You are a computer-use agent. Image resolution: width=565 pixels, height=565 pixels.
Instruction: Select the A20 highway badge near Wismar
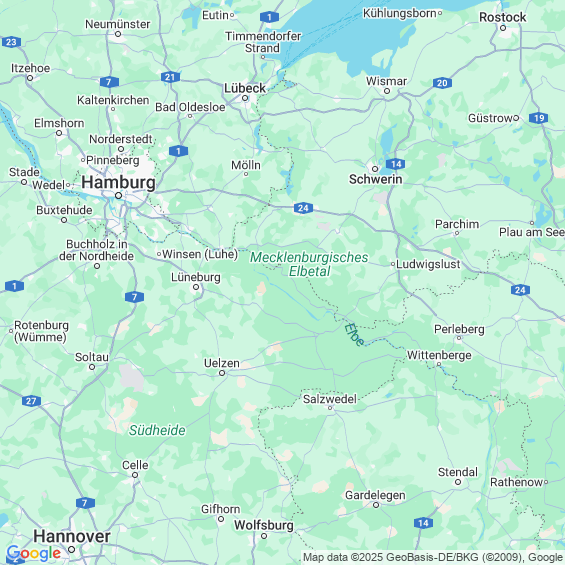click(442, 83)
